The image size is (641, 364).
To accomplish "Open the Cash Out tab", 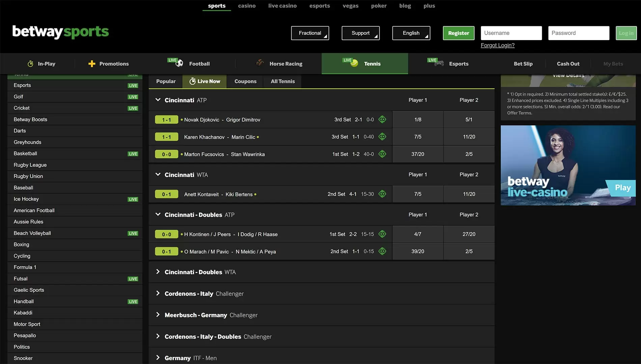I will pos(568,64).
